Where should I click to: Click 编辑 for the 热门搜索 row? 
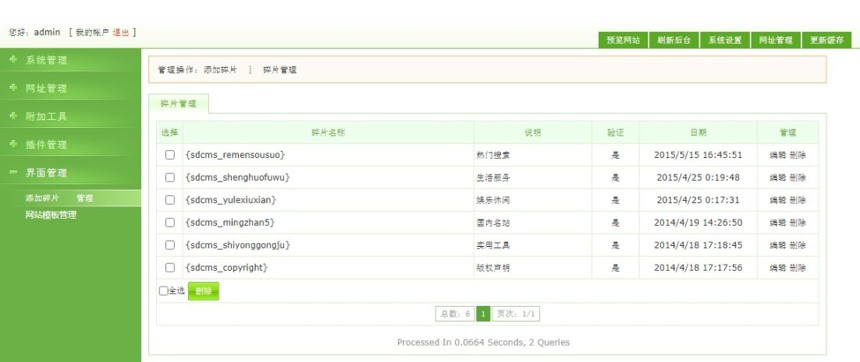[778, 155]
